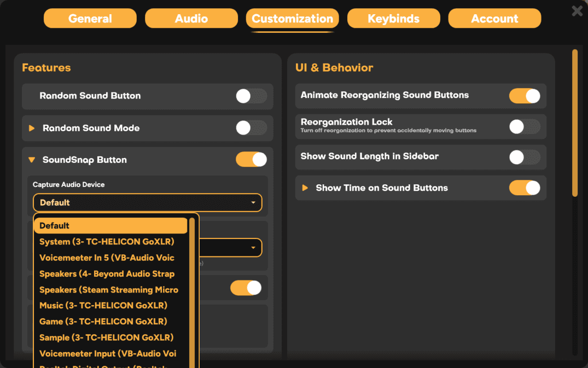This screenshot has width=588, height=368.
Task: Enable the Random Sound Button
Action: tap(251, 96)
